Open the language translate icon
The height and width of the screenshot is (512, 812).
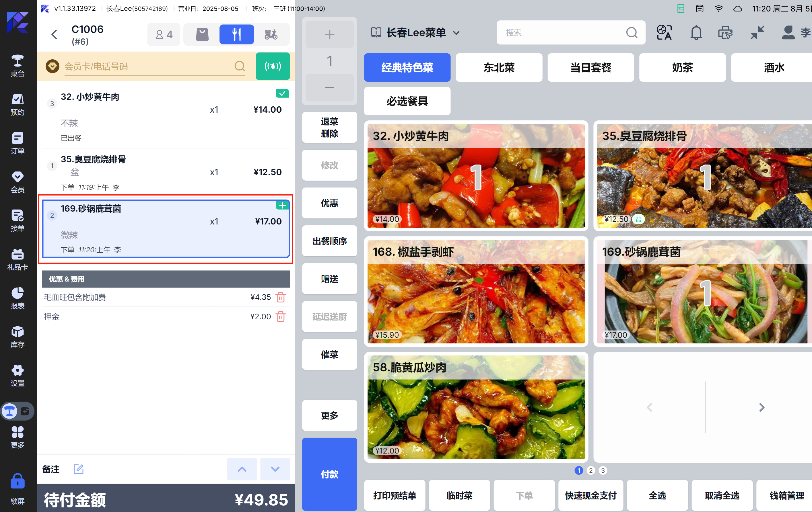coord(664,33)
